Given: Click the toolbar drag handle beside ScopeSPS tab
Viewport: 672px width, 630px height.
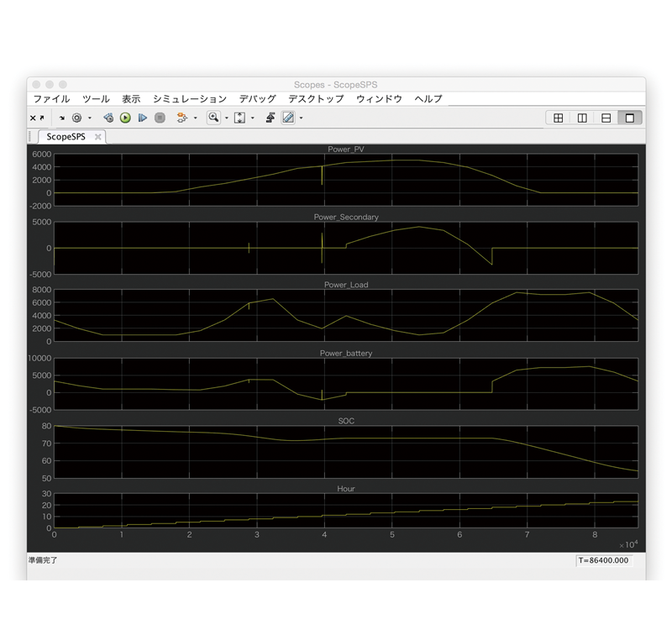Looking at the screenshot, I should click(30, 137).
